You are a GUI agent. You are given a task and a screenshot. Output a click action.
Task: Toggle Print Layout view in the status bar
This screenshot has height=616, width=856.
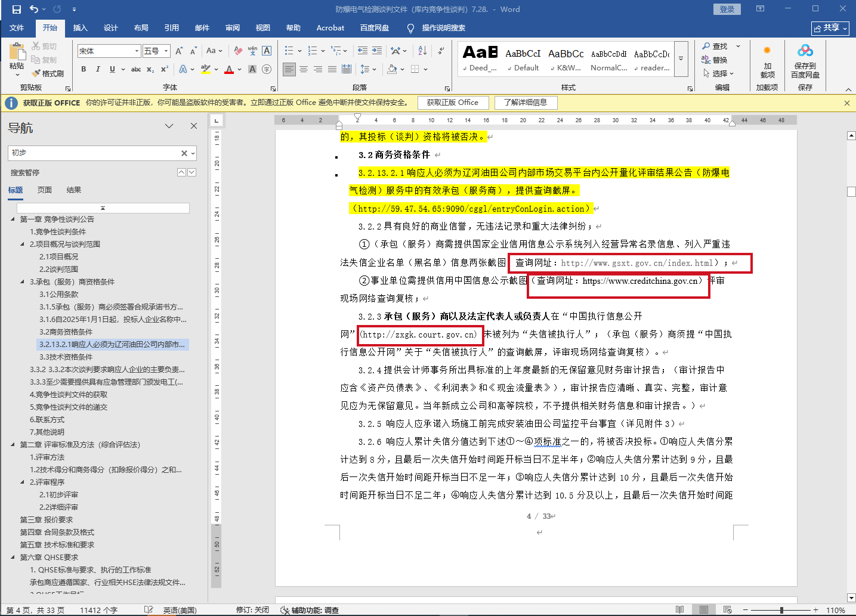704,610
